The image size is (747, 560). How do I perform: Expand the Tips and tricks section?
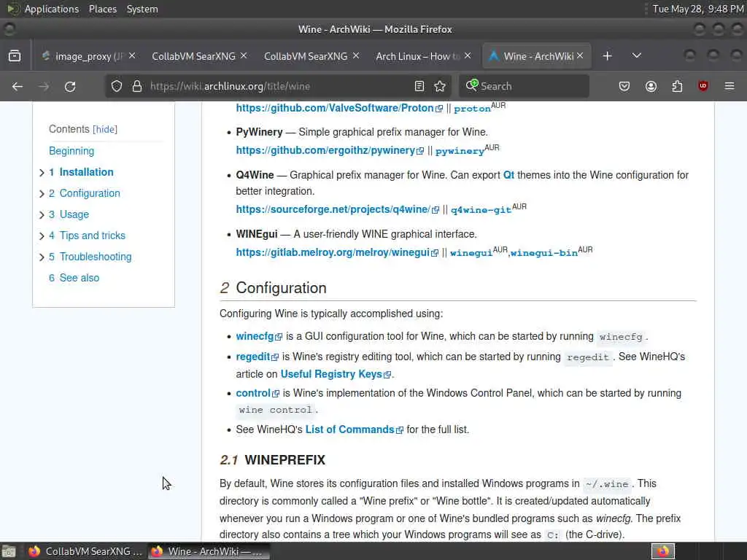coord(42,236)
